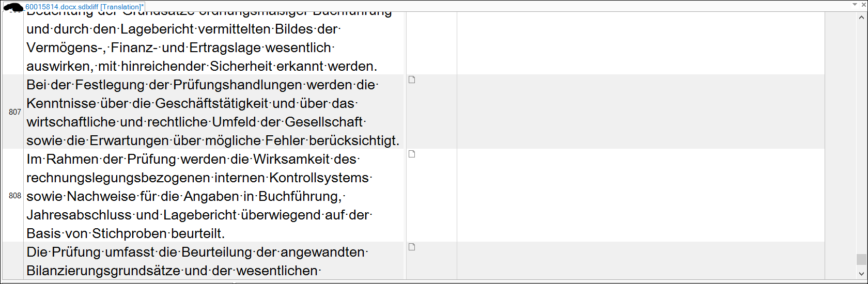Click the scrollbar down arrow

point(861,274)
